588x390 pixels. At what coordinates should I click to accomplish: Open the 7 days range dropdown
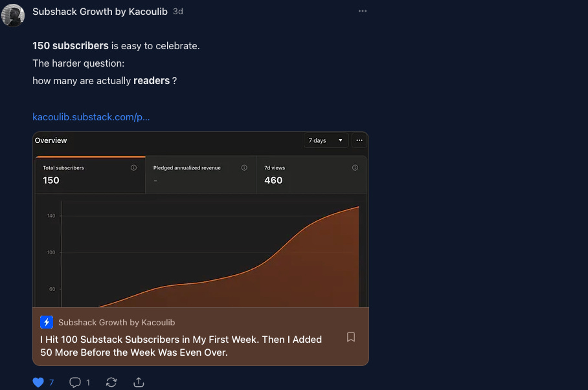(x=326, y=140)
